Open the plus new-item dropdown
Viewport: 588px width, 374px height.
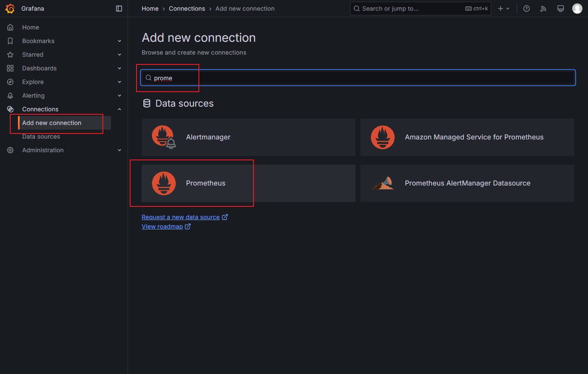504,9
